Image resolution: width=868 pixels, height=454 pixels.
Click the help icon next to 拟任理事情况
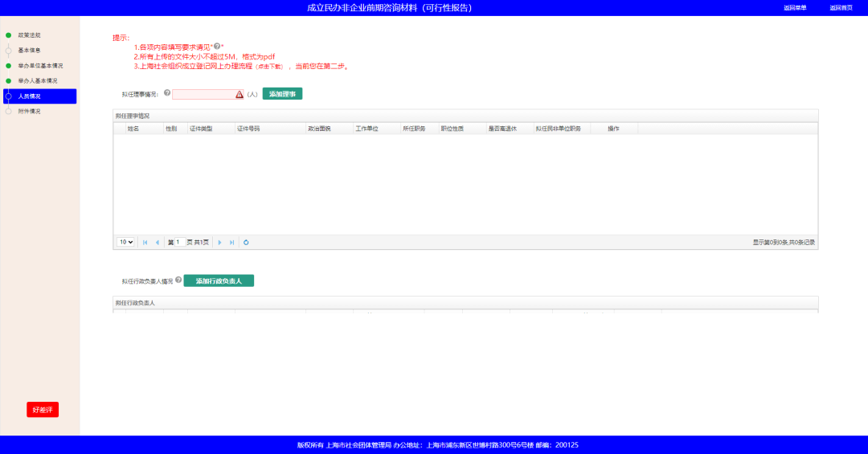(167, 93)
